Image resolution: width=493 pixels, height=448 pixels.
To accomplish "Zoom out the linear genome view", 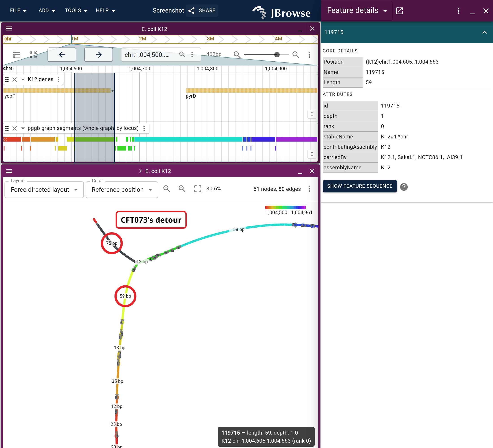I will point(237,54).
